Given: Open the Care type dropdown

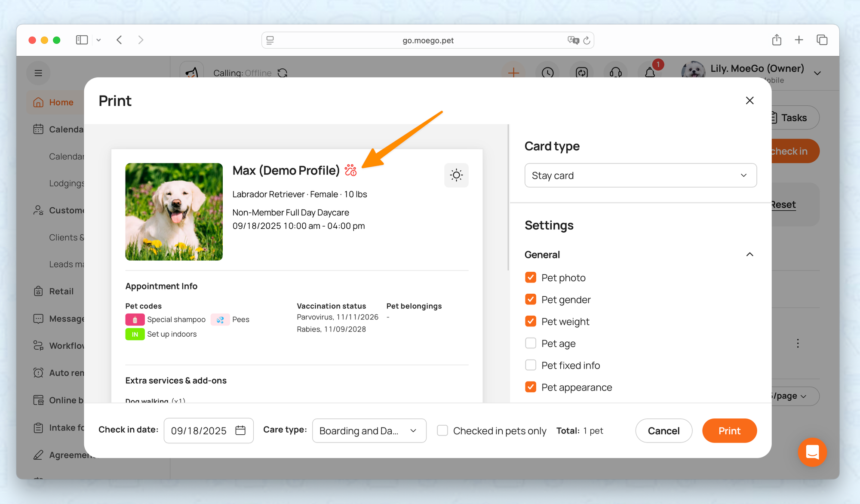Looking at the screenshot, I should pyautogui.click(x=369, y=430).
